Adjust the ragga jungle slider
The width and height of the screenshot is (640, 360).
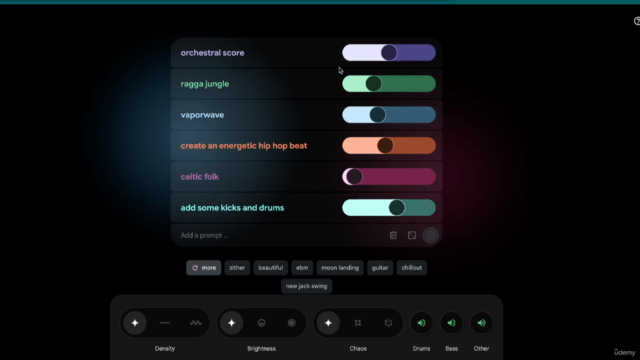point(389,84)
